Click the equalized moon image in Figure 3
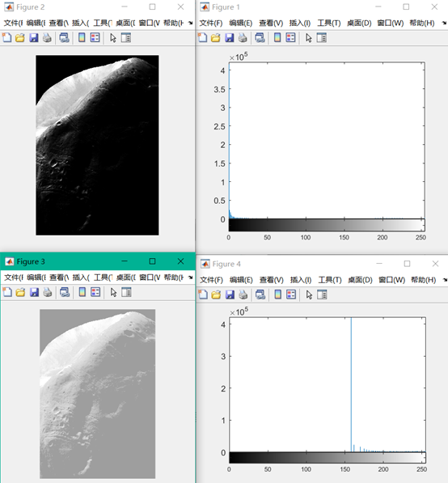 [97, 394]
